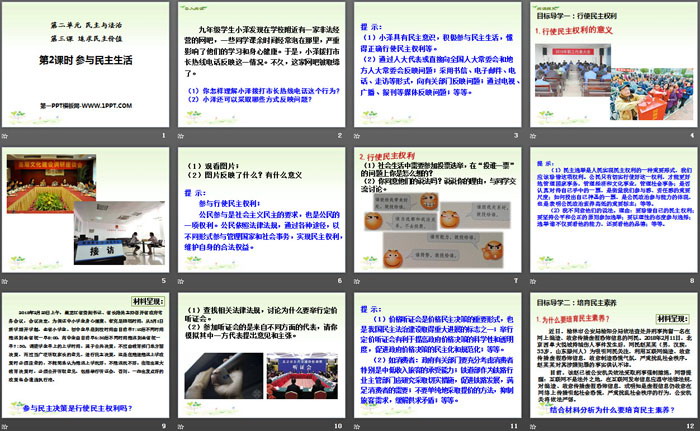Click slide number label "10"
700x431 pixels.
[x=338, y=426]
